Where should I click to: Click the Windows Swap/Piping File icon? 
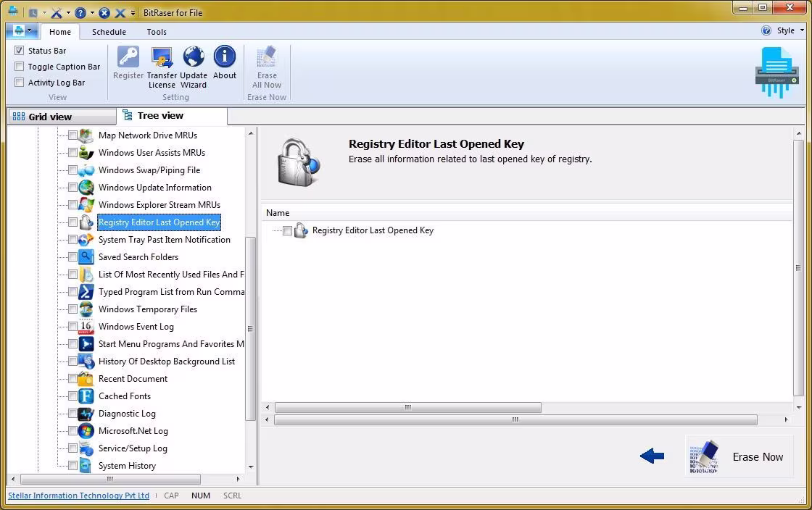coord(86,170)
